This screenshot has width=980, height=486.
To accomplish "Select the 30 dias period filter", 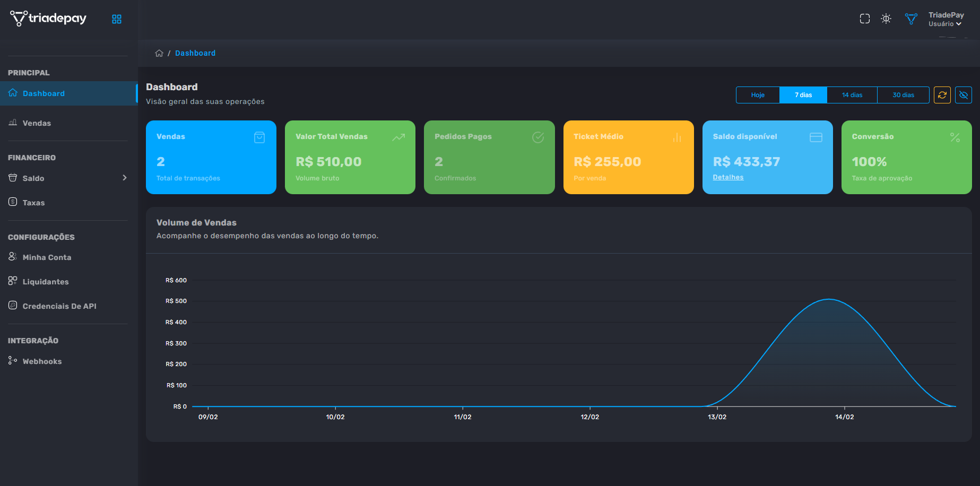I will 903,94.
